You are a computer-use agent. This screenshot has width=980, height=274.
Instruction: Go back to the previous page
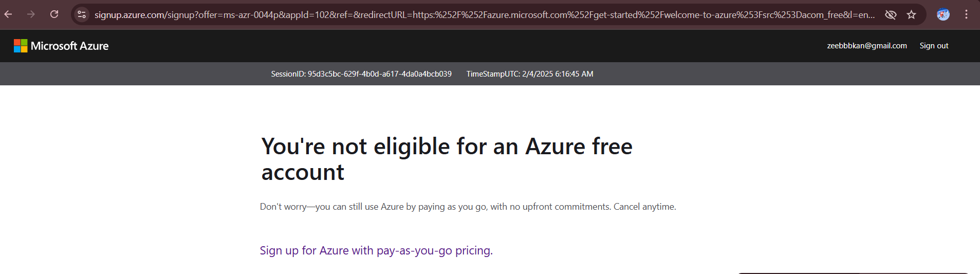pos(8,14)
